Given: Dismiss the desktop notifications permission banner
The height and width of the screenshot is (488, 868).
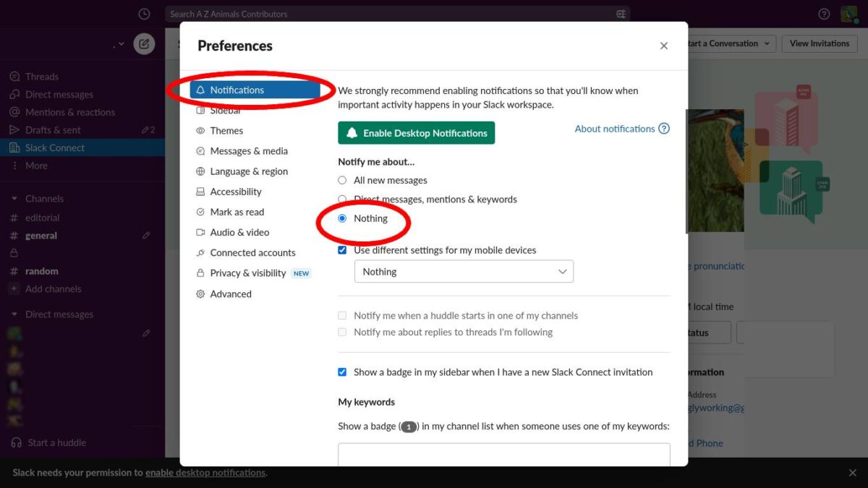Looking at the screenshot, I should (x=852, y=473).
